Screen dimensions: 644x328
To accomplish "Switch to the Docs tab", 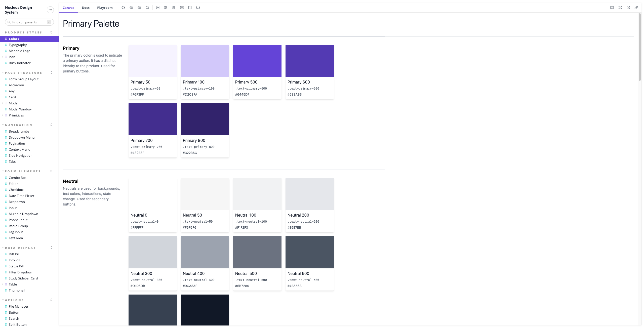I will tap(86, 8).
